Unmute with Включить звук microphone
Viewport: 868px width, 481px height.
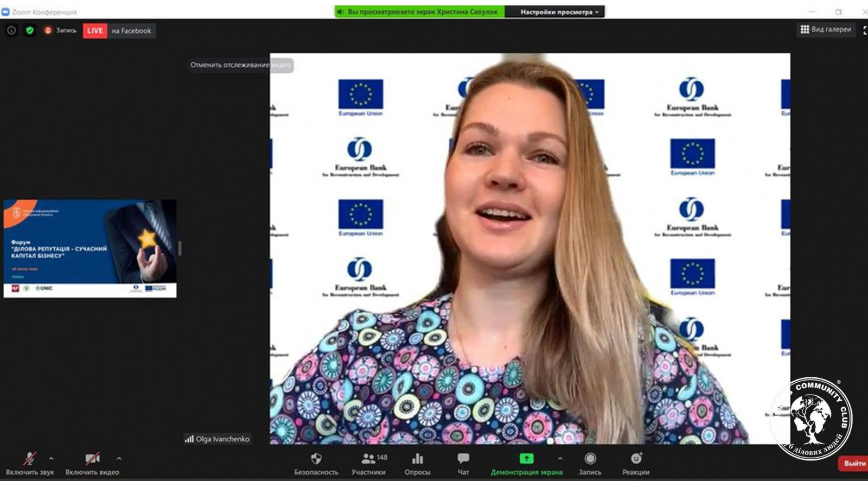30,464
